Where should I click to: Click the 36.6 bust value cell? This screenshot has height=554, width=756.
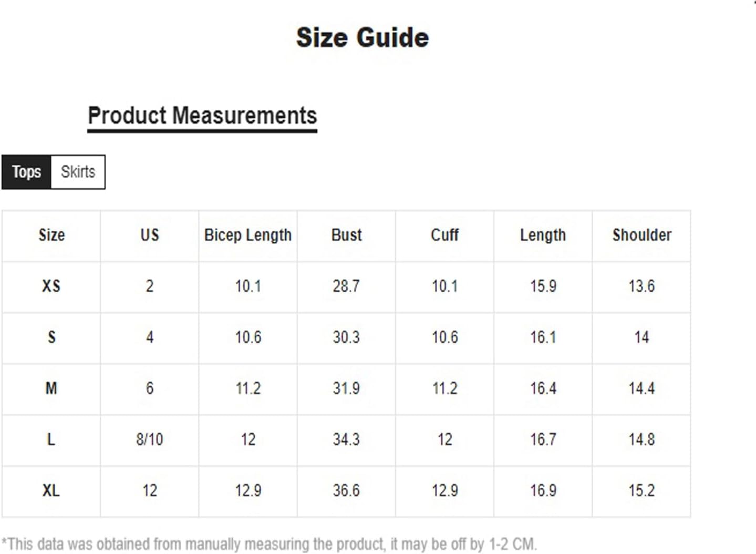[346, 491]
